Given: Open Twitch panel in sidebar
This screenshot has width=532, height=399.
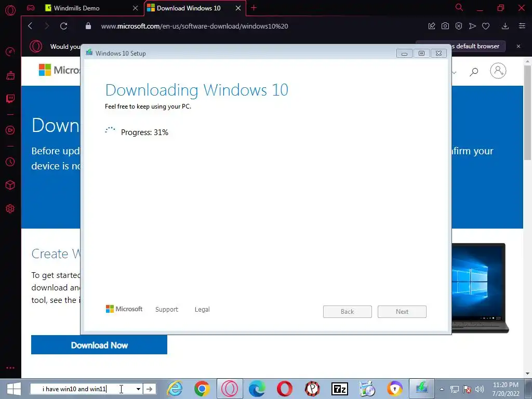Looking at the screenshot, I should click(x=10, y=99).
